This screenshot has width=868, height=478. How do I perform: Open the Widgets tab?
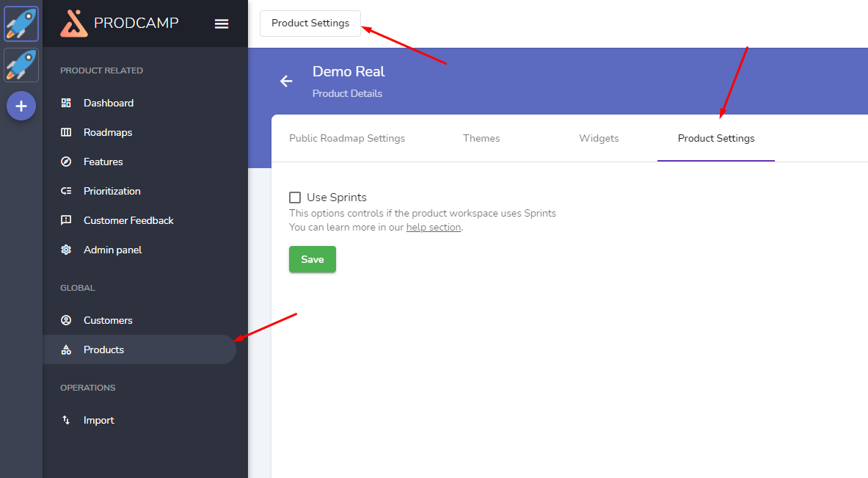pyautogui.click(x=599, y=139)
